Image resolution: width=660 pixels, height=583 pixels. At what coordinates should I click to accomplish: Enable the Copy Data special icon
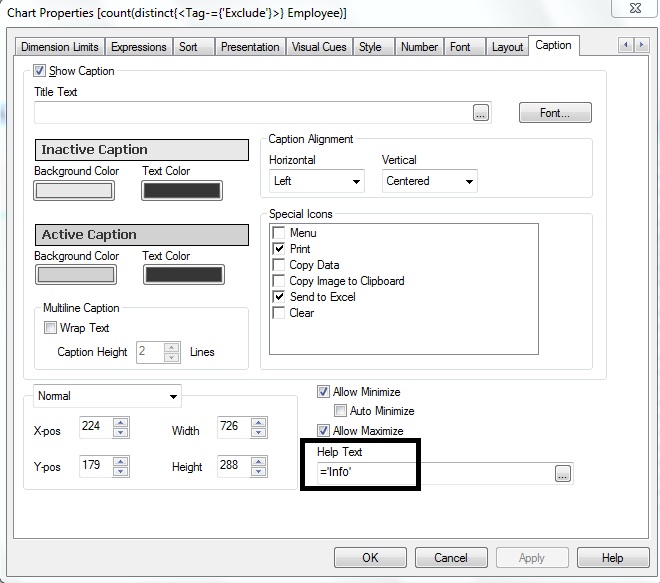[x=279, y=265]
